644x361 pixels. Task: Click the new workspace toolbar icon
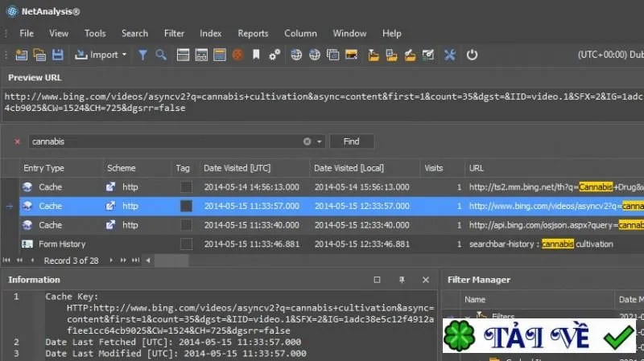coord(22,55)
